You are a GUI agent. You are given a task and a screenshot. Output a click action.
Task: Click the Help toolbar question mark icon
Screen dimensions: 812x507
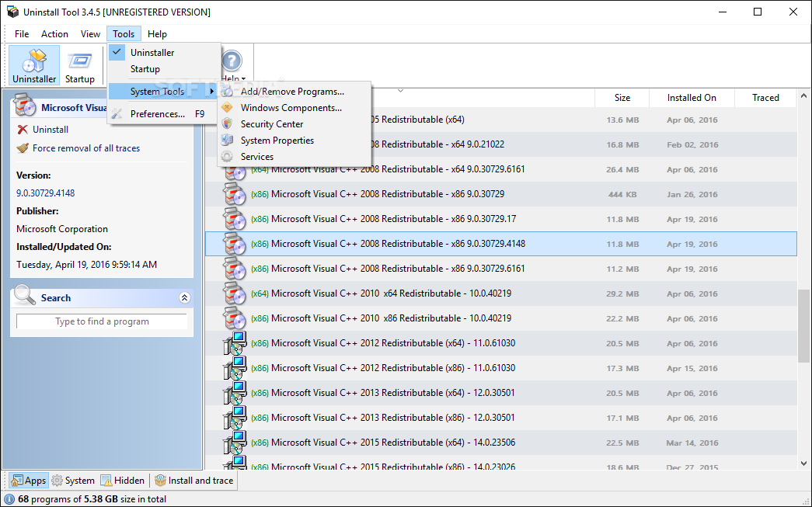pyautogui.click(x=232, y=61)
